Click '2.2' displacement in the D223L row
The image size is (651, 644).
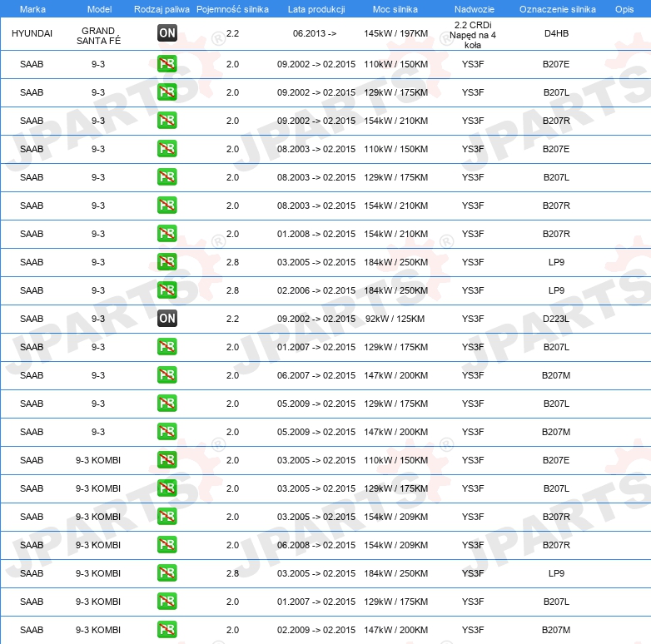pyautogui.click(x=232, y=319)
